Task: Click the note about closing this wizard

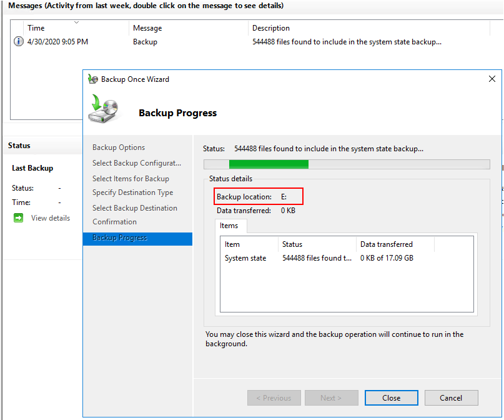Action: 334,339
